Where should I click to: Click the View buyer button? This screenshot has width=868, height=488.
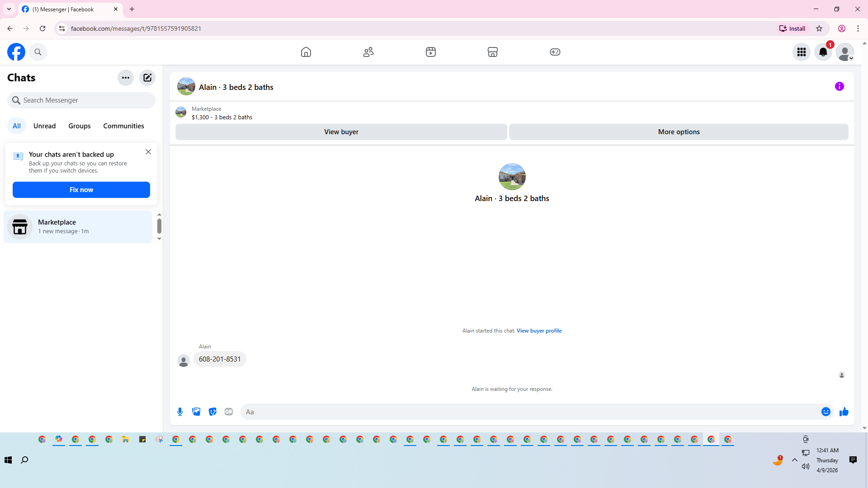point(341,132)
